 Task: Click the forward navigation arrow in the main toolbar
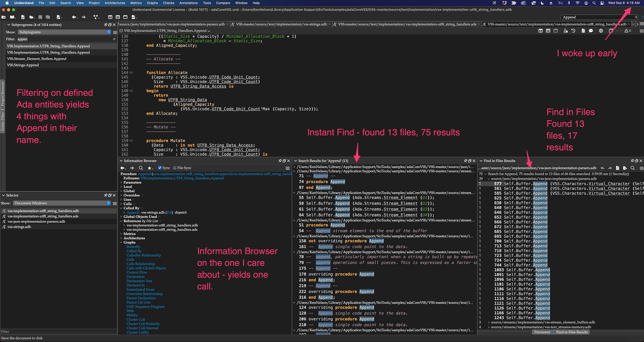click(84, 17)
